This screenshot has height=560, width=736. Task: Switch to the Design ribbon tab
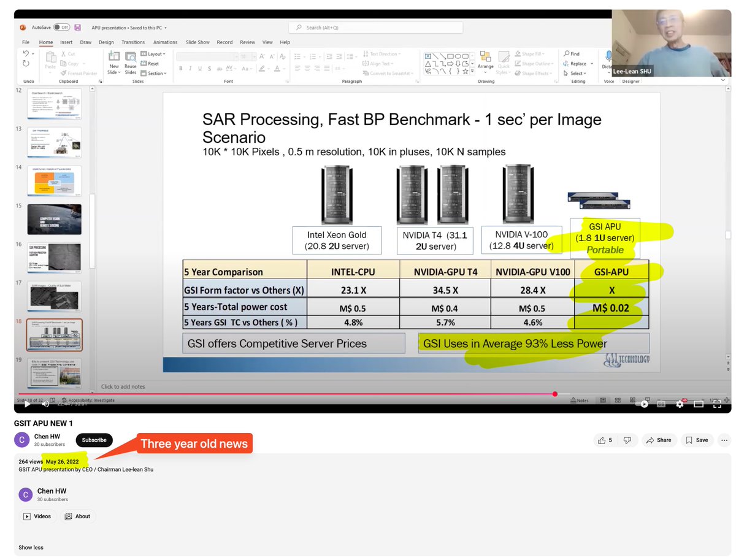106,42
